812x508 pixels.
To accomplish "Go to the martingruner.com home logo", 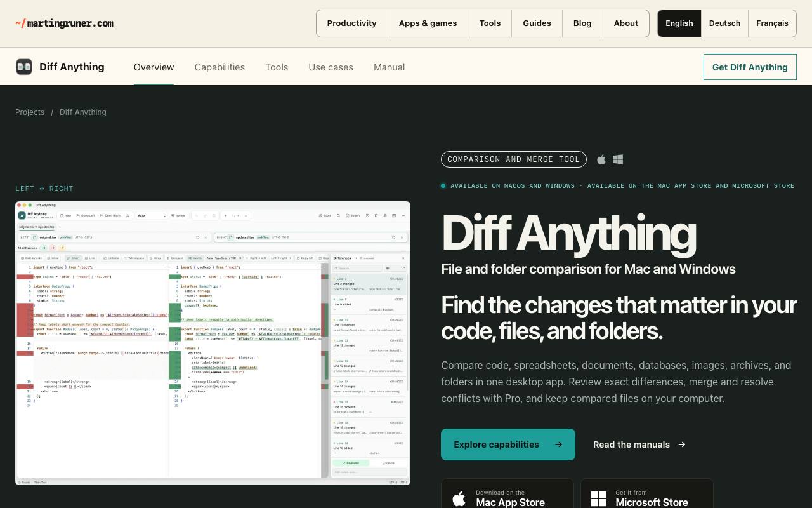I will [65, 23].
